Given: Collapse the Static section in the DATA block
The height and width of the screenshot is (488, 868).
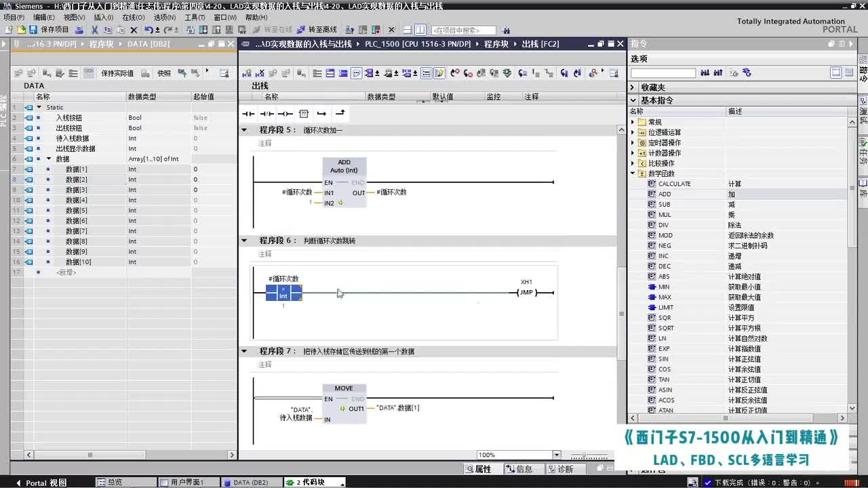Looking at the screenshot, I should pyautogui.click(x=39, y=107).
